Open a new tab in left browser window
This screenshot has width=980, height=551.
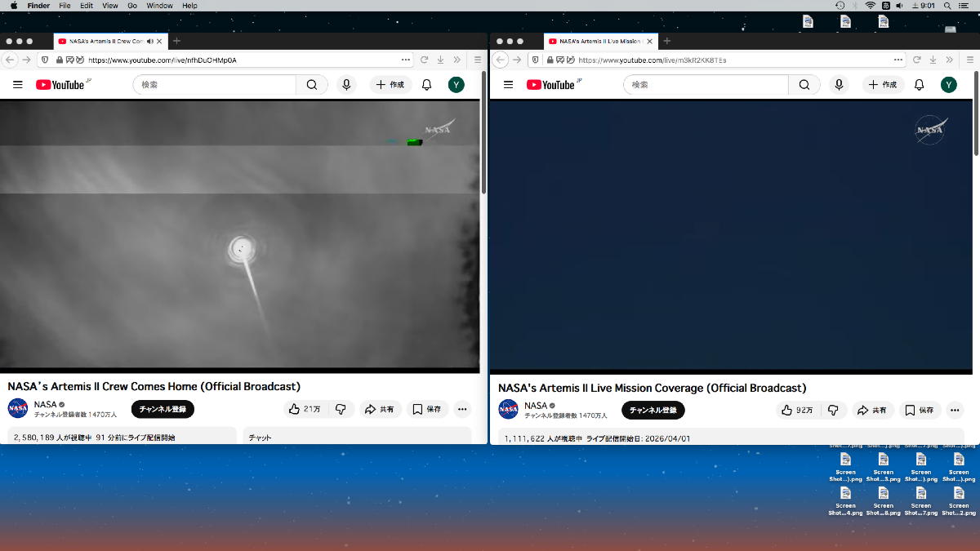point(176,41)
